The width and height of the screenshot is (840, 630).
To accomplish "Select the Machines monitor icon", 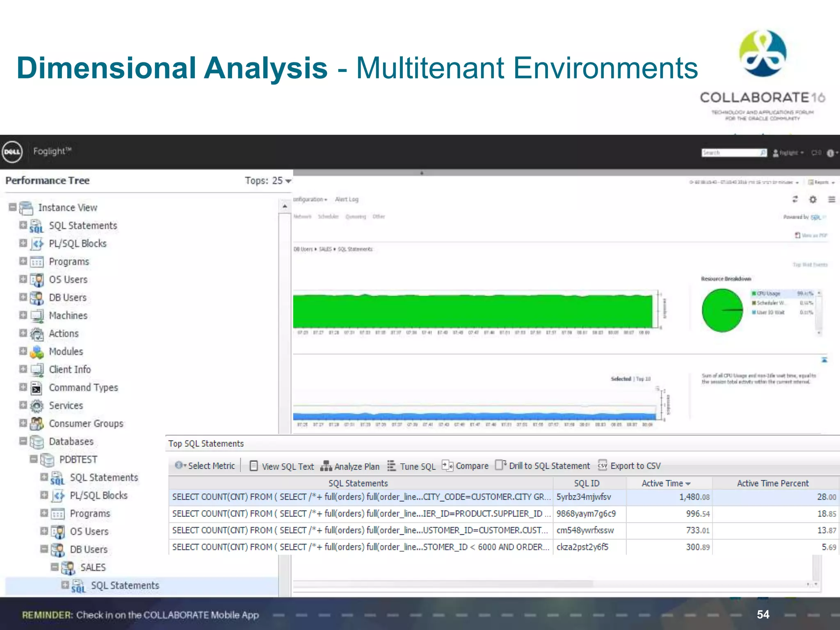I will tap(37, 316).
